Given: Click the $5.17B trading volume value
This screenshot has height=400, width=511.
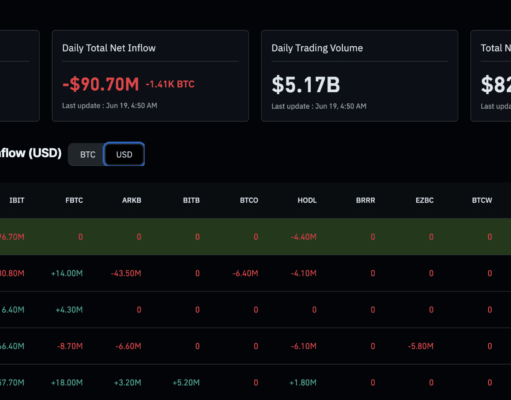Looking at the screenshot, I should [x=306, y=85].
